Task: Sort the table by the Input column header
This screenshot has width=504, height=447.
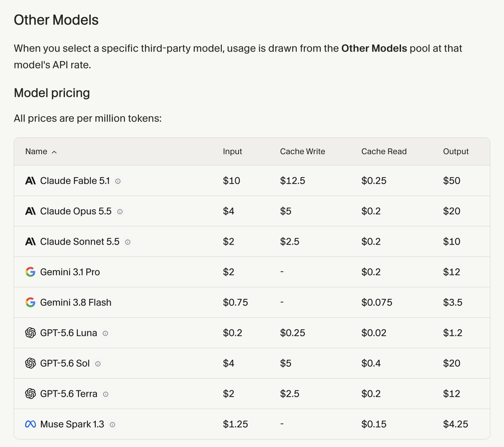Action: (232, 152)
